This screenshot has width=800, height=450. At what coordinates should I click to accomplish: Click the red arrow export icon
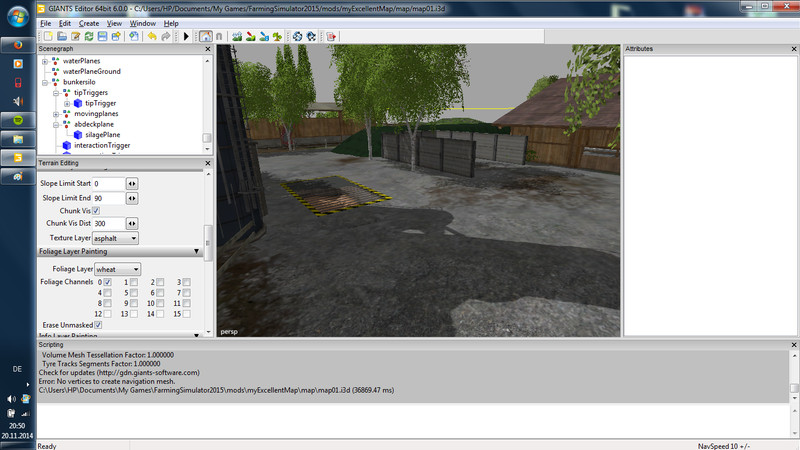pyautogui.click(x=331, y=36)
